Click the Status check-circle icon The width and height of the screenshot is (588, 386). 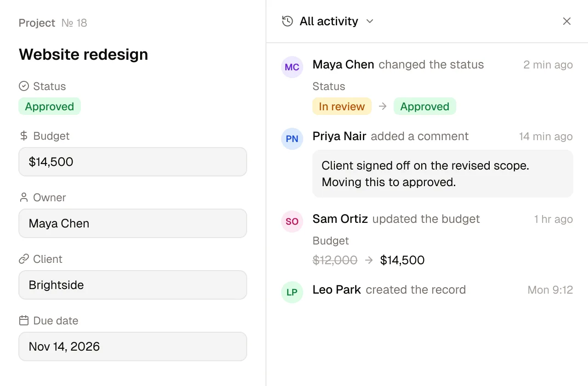[x=24, y=86]
